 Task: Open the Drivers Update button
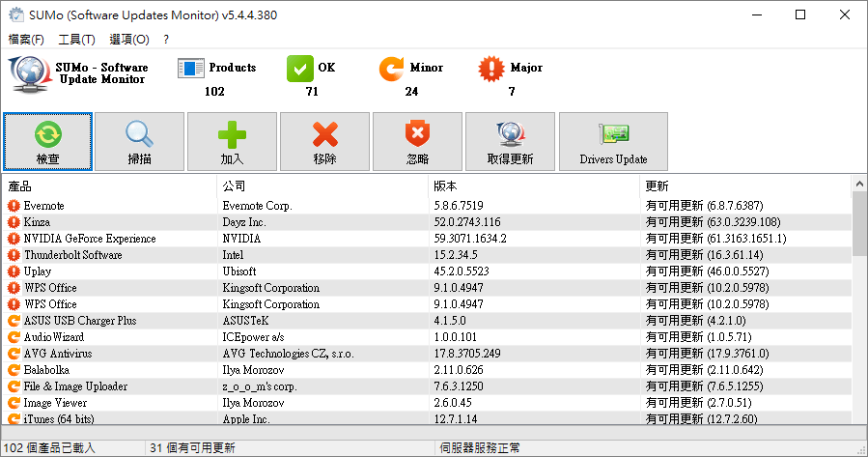[x=613, y=142]
